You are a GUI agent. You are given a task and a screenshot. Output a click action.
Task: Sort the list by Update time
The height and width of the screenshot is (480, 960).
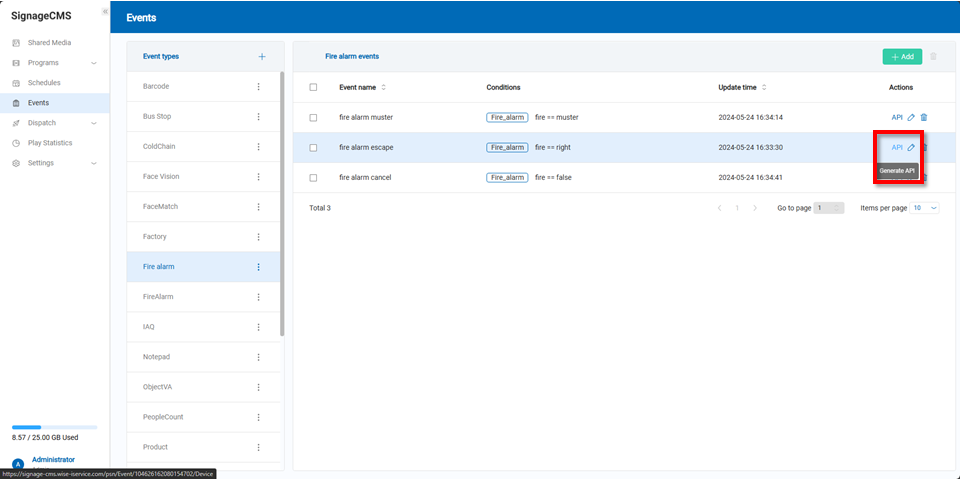click(763, 88)
